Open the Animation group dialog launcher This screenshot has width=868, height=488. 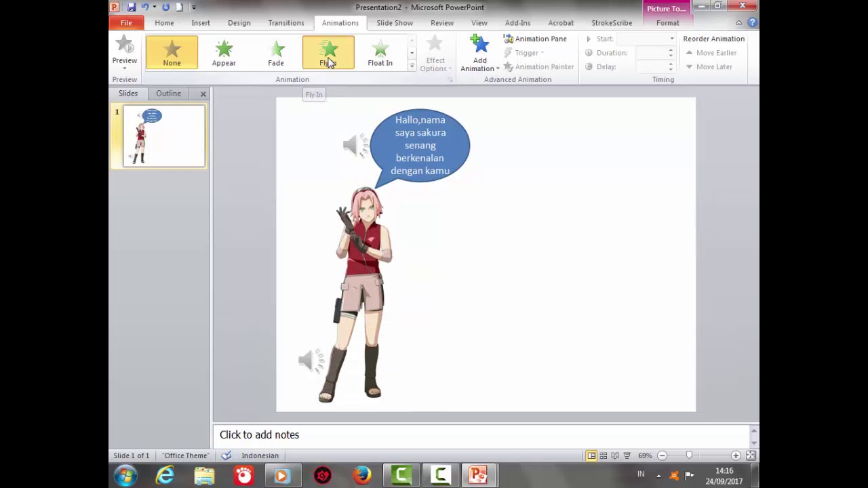(x=450, y=80)
